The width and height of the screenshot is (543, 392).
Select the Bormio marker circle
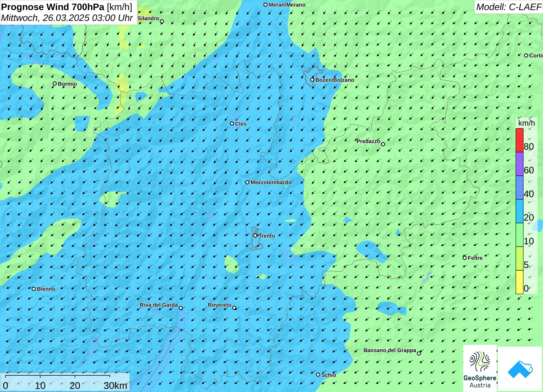(55, 83)
